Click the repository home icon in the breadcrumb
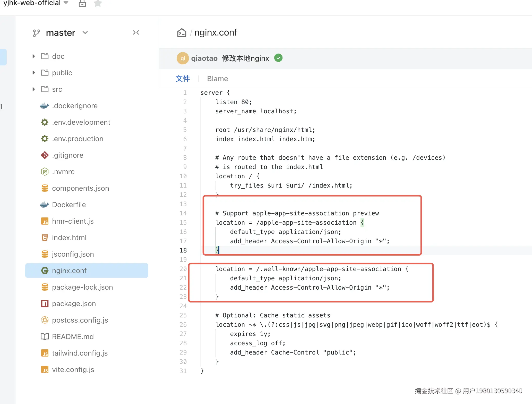Image resolution: width=532 pixels, height=404 pixels. (182, 33)
